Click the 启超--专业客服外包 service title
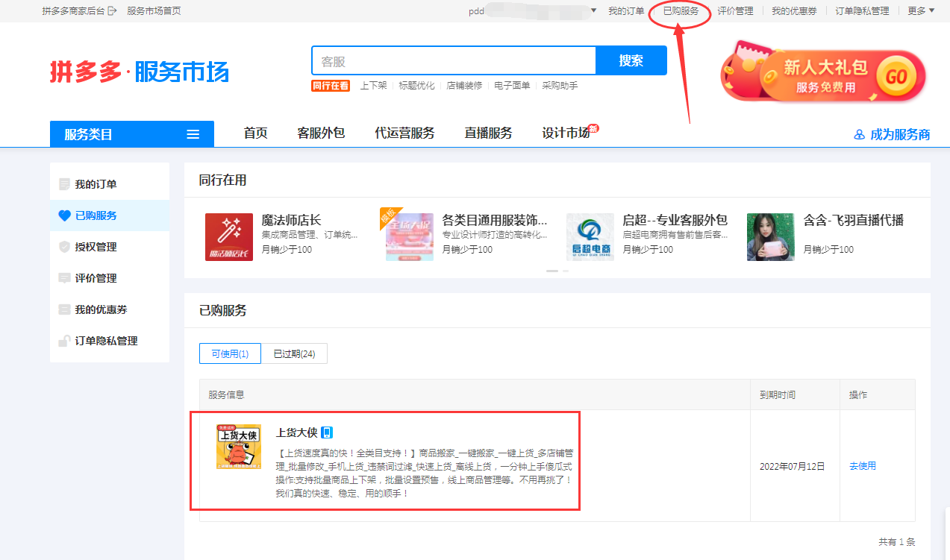The width and height of the screenshot is (950, 560). [675, 220]
